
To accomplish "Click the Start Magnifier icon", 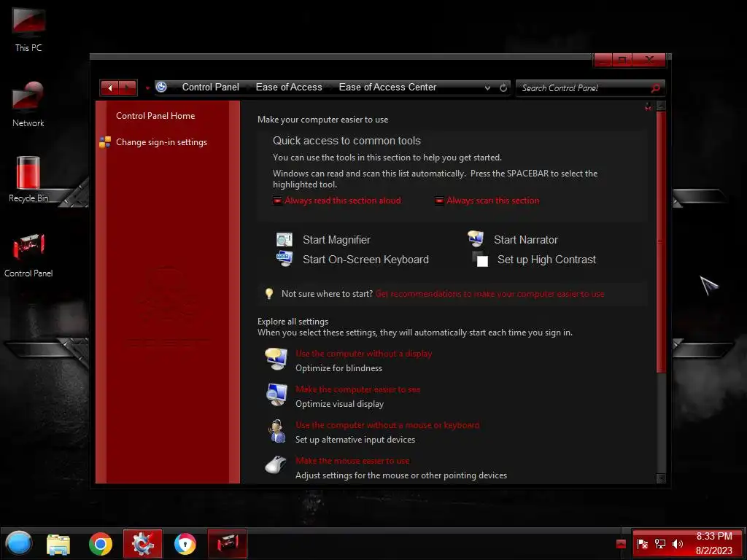I will pos(285,239).
